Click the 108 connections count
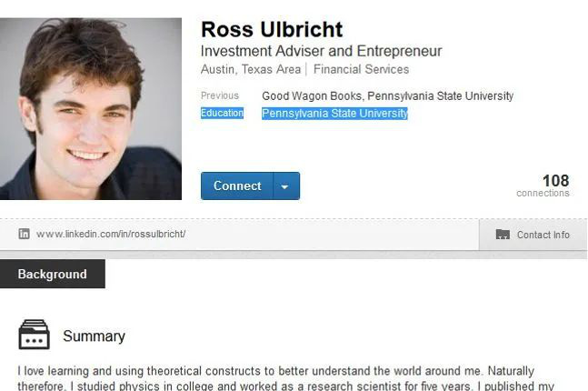This screenshot has width=588, height=391. pos(543,185)
